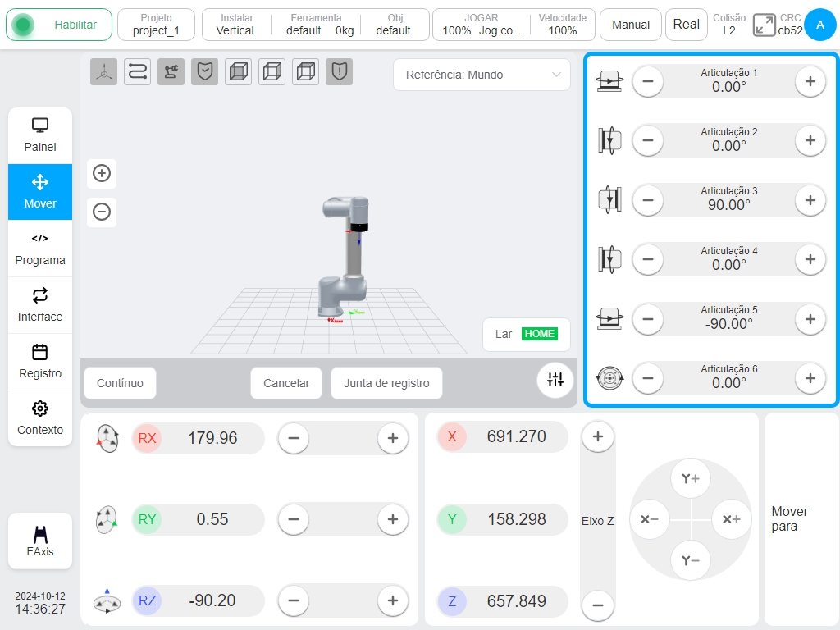
Task: Open the Instalar Vertical setting
Action: 236,25
